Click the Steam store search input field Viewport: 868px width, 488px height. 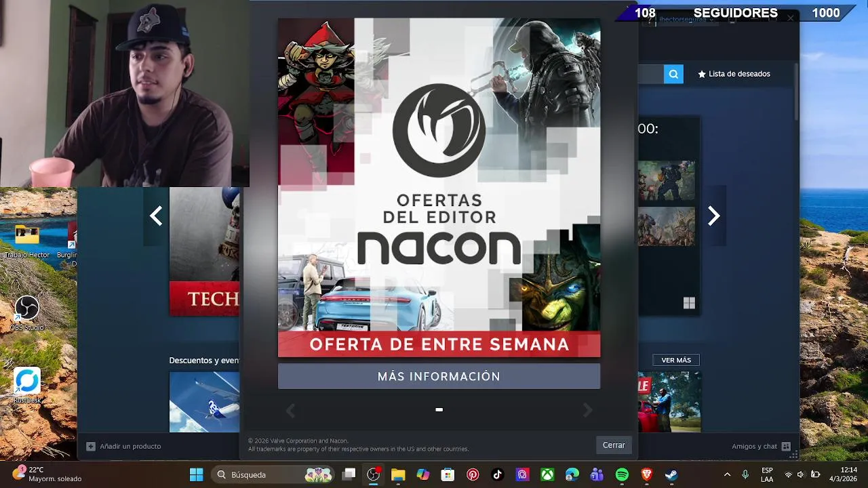[650, 74]
